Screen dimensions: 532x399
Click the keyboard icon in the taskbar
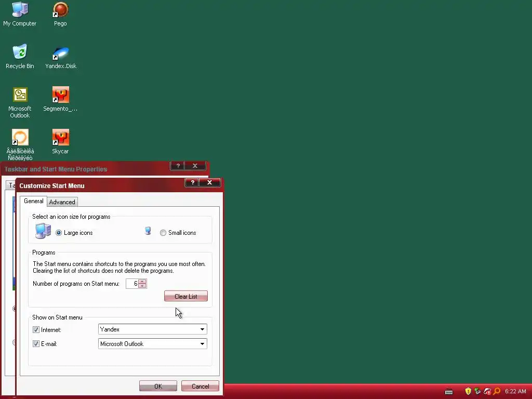(448, 392)
